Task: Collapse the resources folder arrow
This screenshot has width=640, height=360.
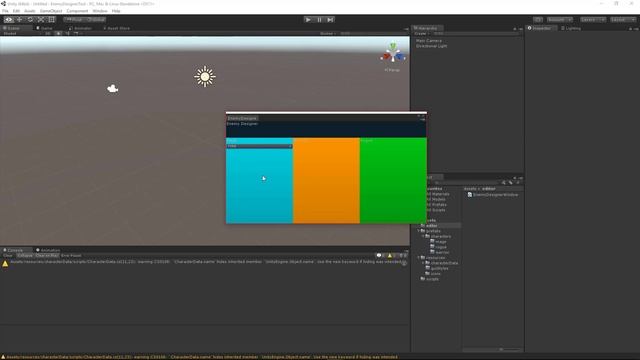Action: click(419, 258)
